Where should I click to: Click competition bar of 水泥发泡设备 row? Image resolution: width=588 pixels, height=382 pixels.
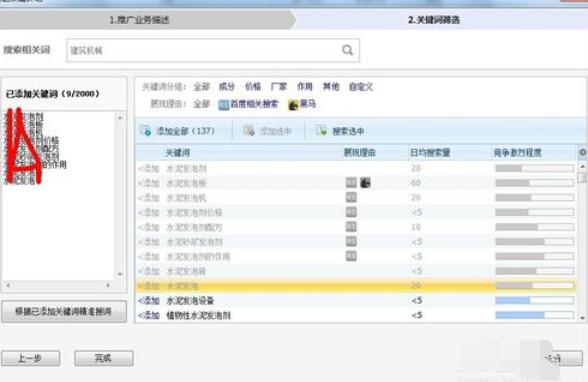click(x=534, y=300)
